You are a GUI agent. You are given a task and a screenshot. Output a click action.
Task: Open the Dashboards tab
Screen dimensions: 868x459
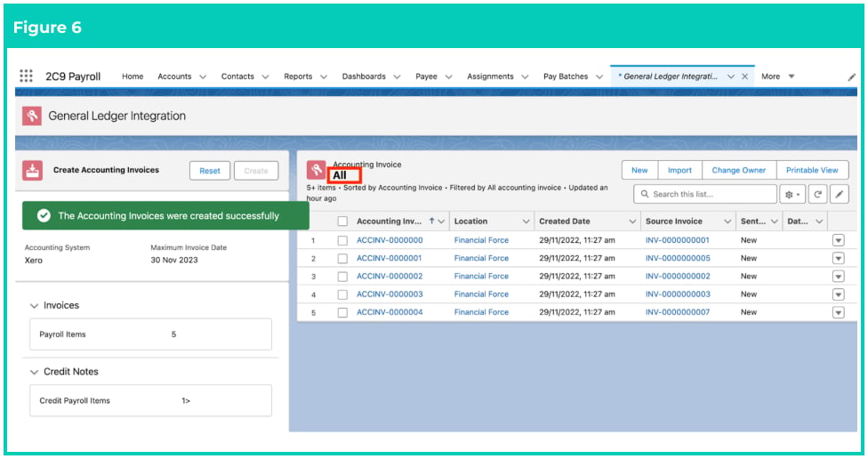pyautogui.click(x=364, y=76)
